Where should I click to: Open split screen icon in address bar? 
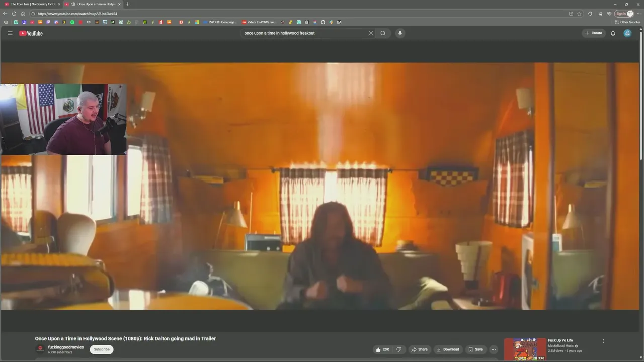[x=571, y=14]
